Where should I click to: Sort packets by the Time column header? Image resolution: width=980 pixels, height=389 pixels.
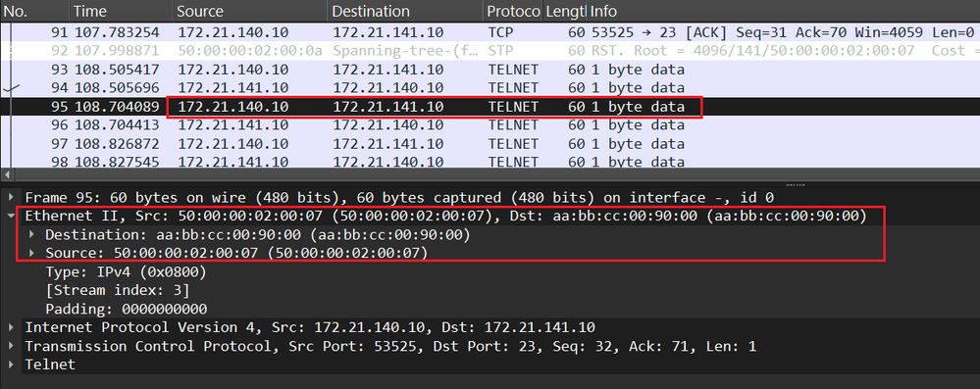(122, 11)
